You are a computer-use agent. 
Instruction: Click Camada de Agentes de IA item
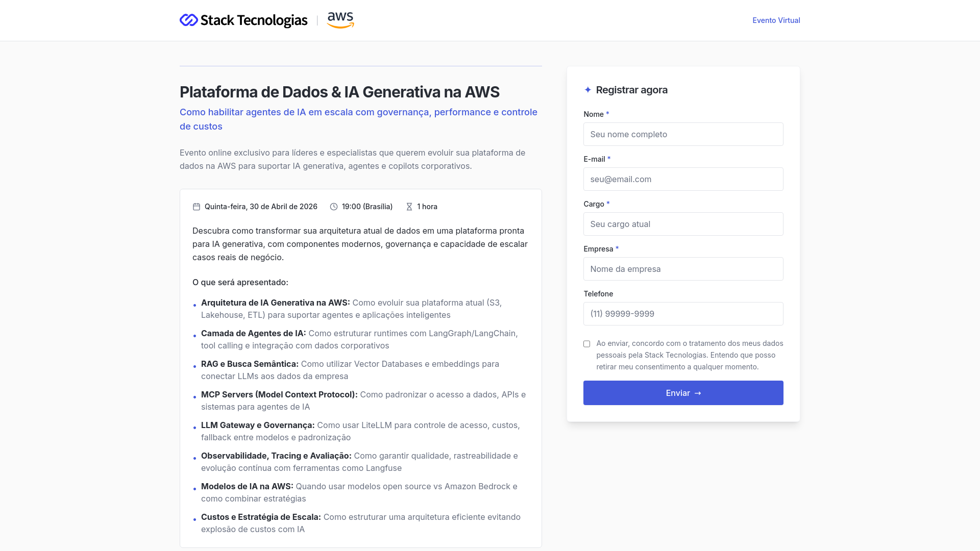point(359,339)
